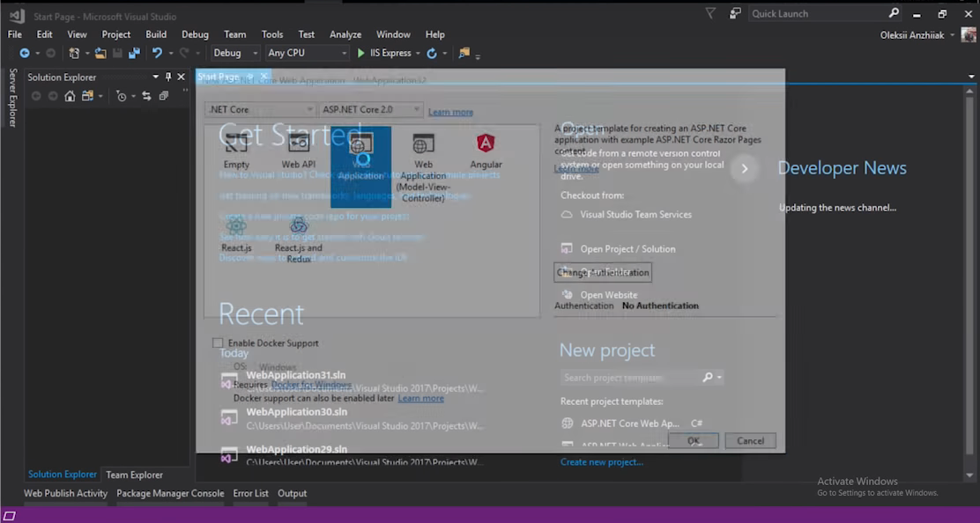Image resolution: width=980 pixels, height=523 pixels.
Task: Select the React.js and Redux template
Action: pos(299,239)
